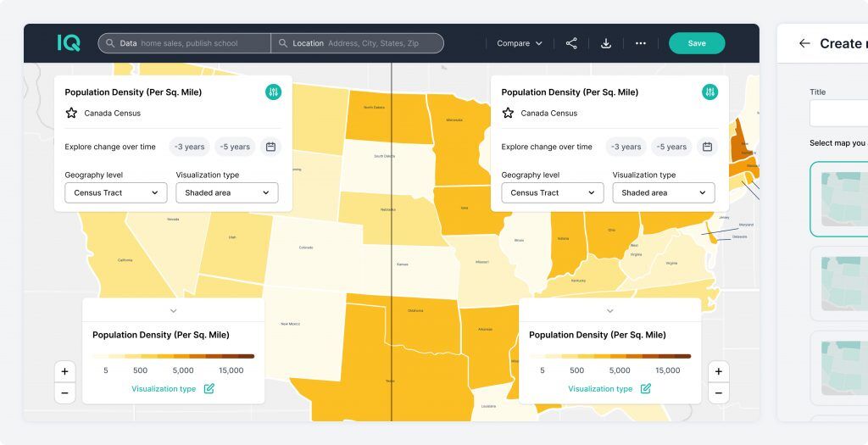Select -3 years in left panel
The width and height of the screenshot is (868, 445).
(x=189, y=147)
